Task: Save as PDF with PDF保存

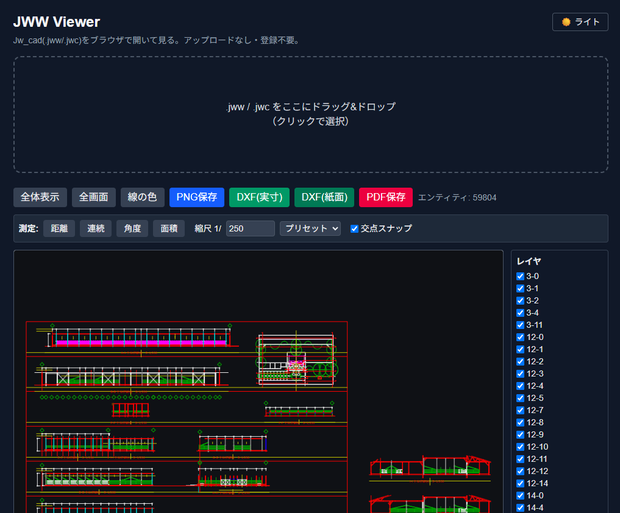Action: 386,197
